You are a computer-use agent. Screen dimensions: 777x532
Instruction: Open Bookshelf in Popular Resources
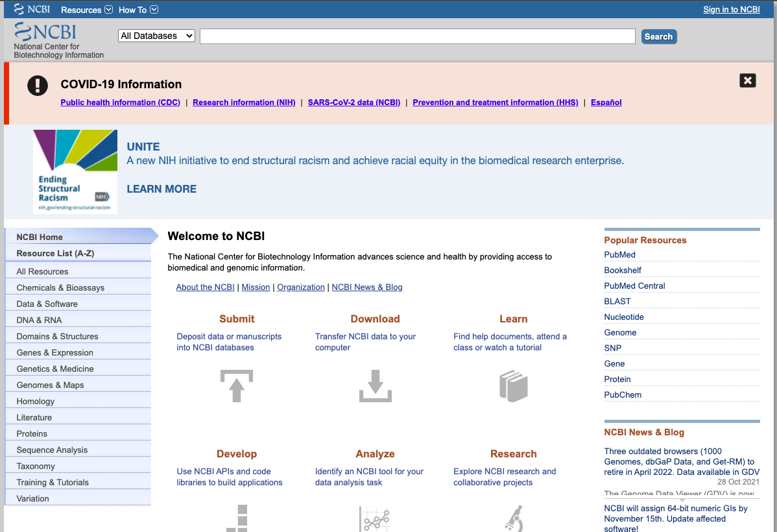pos(623,270)
